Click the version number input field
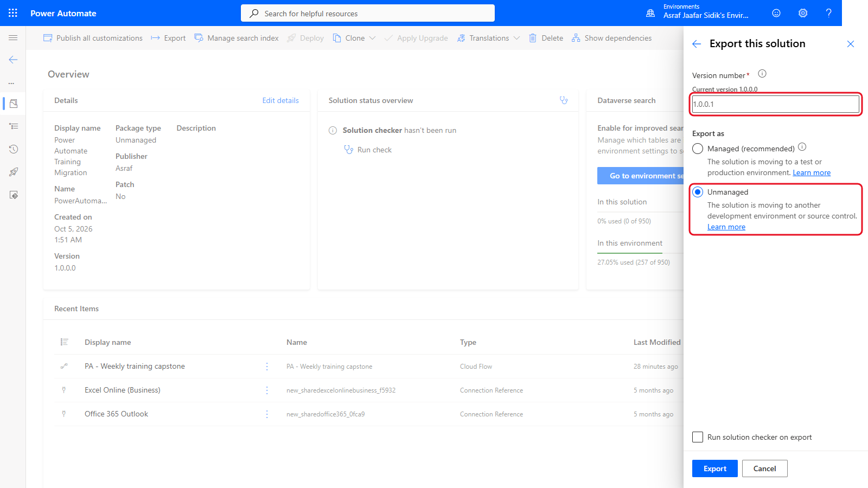 tap(776, 104)
